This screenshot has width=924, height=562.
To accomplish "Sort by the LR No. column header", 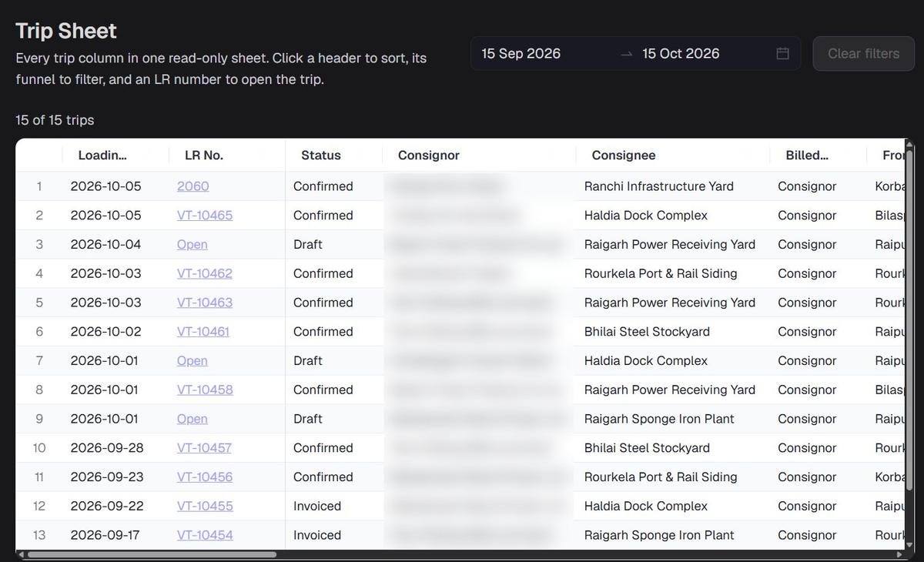I will click(204, 155).
